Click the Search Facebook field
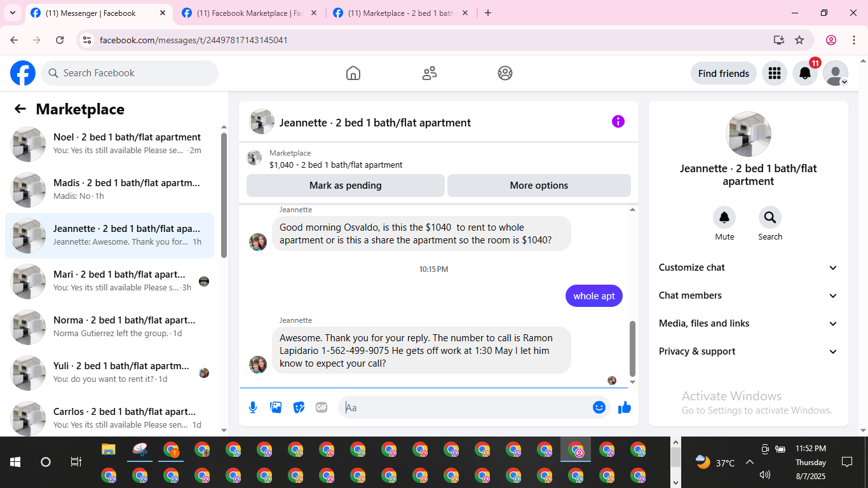 pos(130,73)
